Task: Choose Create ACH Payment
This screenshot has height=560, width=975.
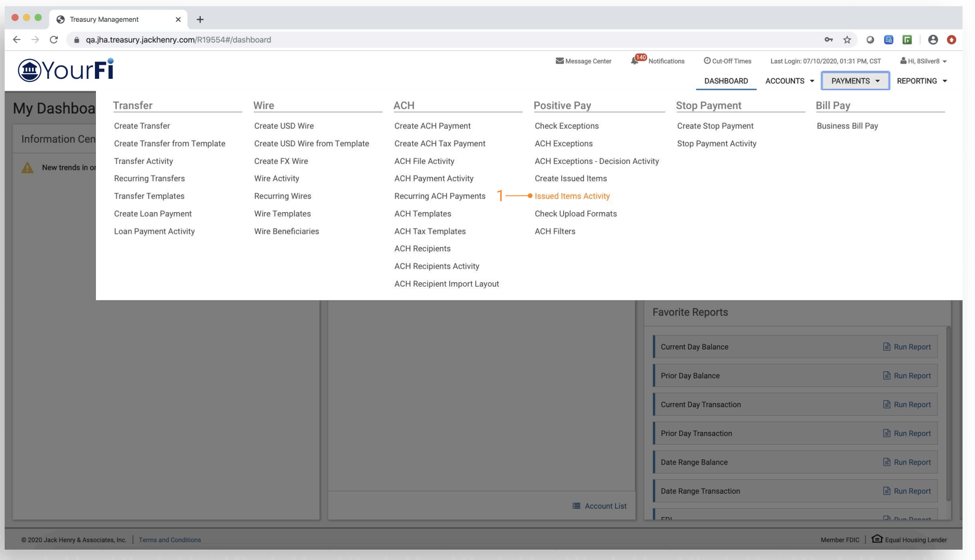Action: point(432,126)
